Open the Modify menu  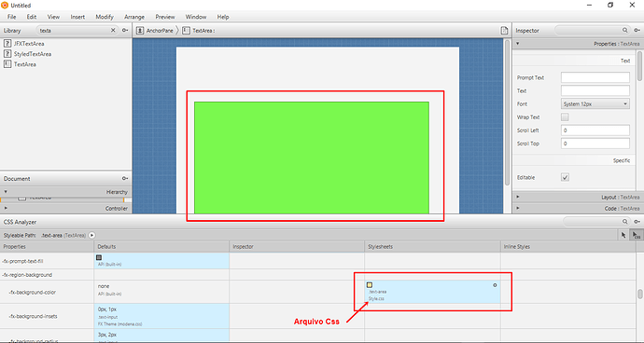tap(105, 17)
